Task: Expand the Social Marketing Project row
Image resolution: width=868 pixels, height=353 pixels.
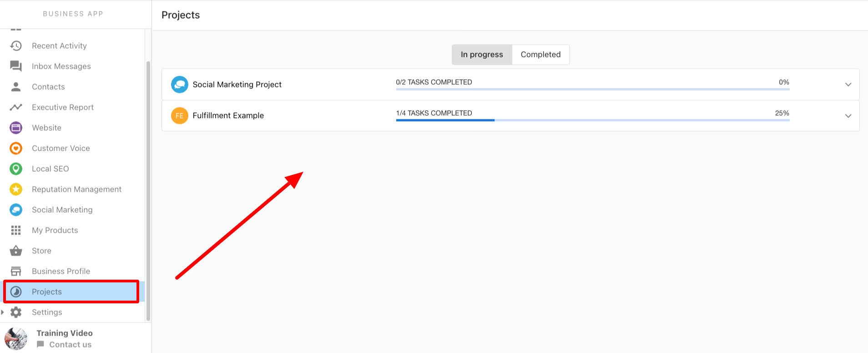Action: click(848, 85)
